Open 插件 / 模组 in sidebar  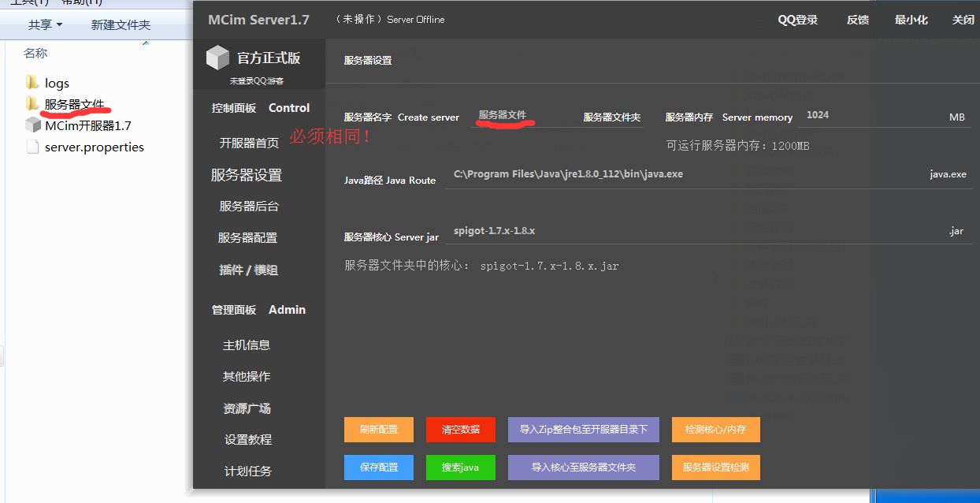click(x=248, y=270)
